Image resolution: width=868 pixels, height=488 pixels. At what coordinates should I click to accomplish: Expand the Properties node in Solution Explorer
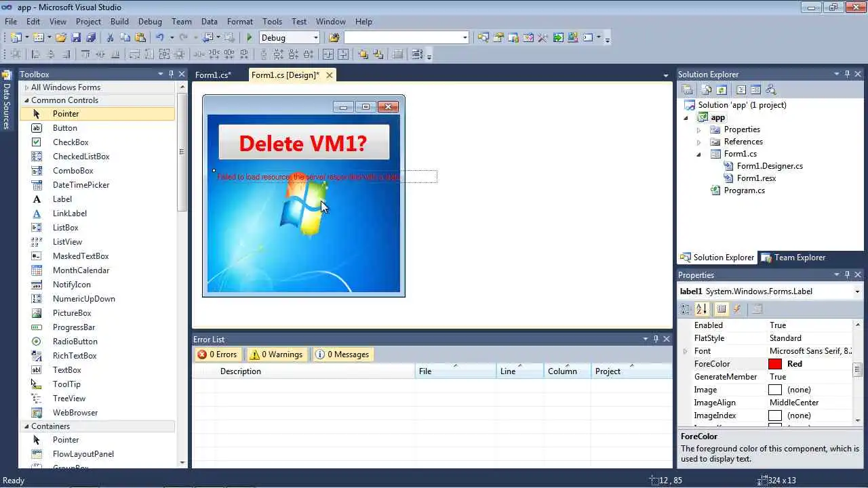coord(698,129)
